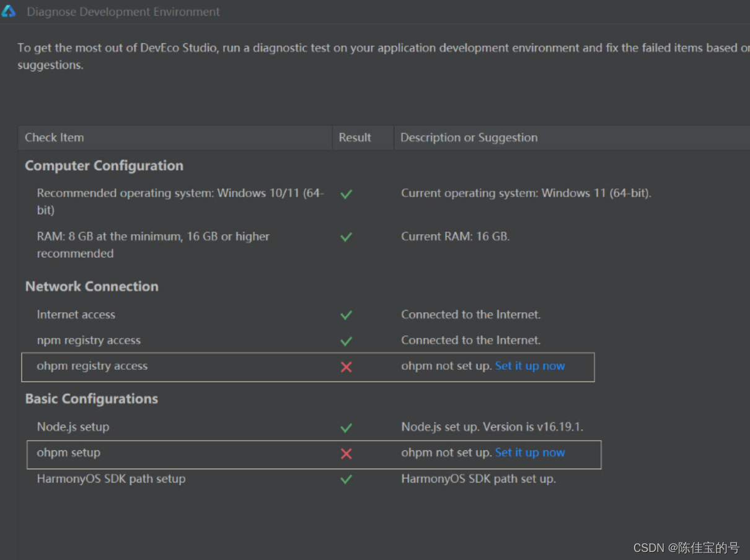Click the green check for HarmonyOS SDK path
Screen dimensions: 750x560
[346, 479]
